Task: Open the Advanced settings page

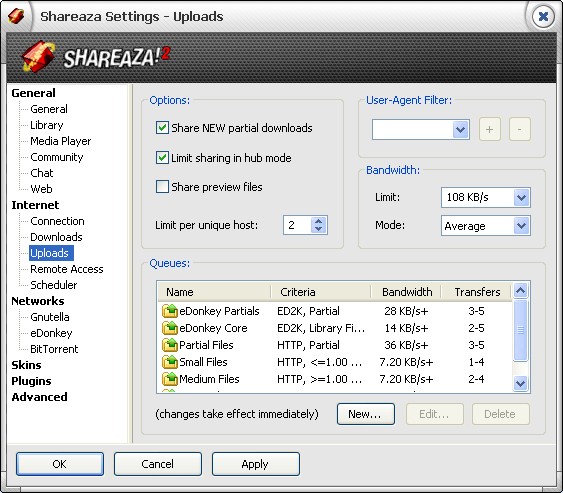Action: point(39,397)
